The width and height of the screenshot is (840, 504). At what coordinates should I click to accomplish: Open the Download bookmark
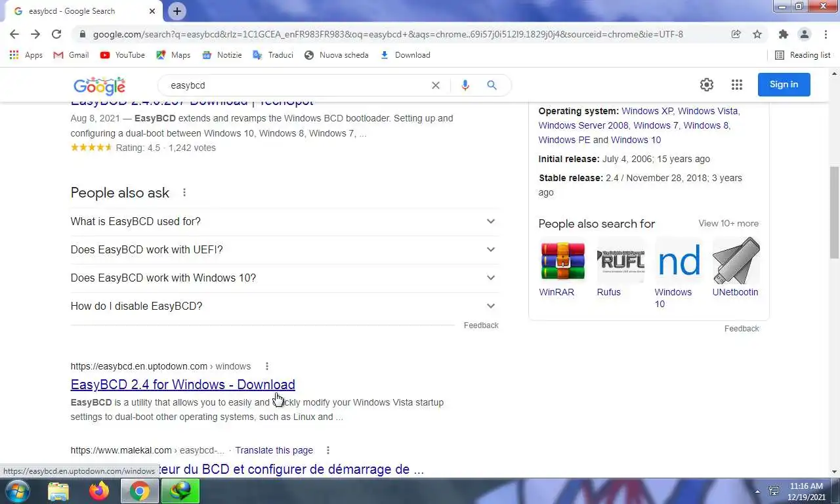pos(406,55)
